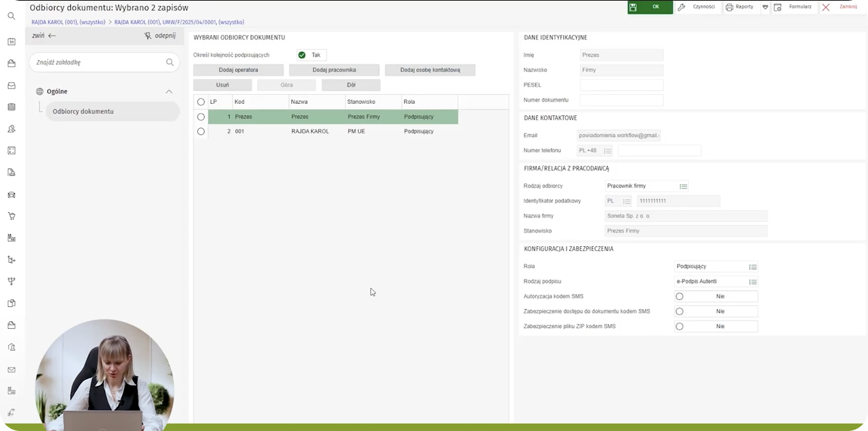Open the Raporty dropdown arrow
This screenshot has height=431, width=868.
pos(765,7)
